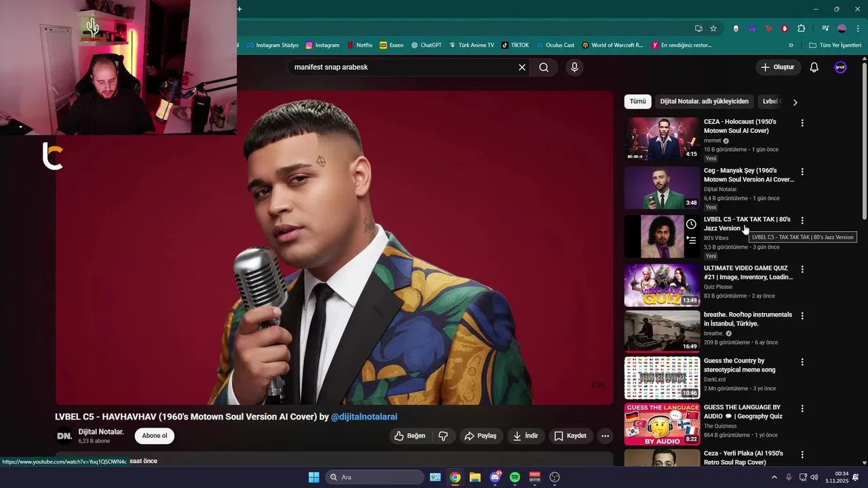Open options menu for Guess the Language video

coord(802,409)
